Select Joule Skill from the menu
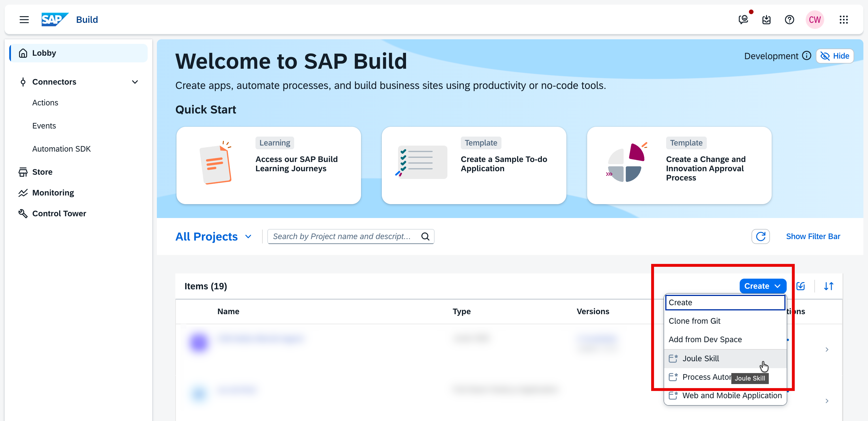868x421 pixels. 700,359
